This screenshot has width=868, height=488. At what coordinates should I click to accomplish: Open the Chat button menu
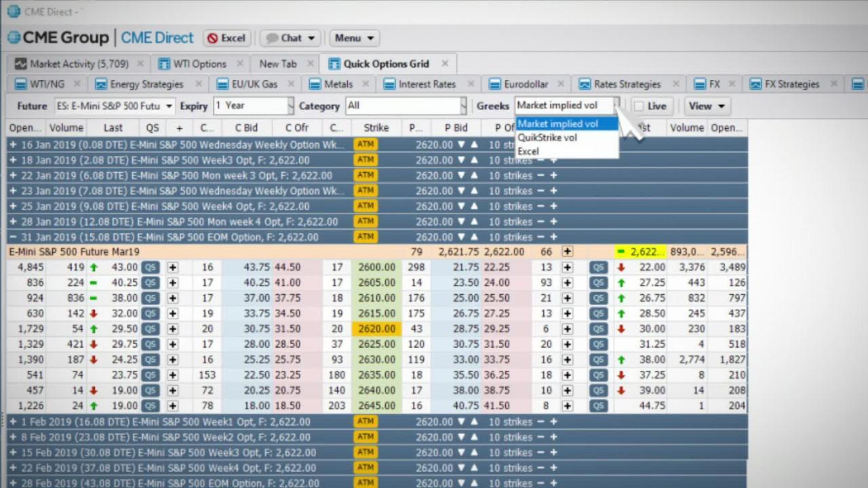(x=290, y=38)
